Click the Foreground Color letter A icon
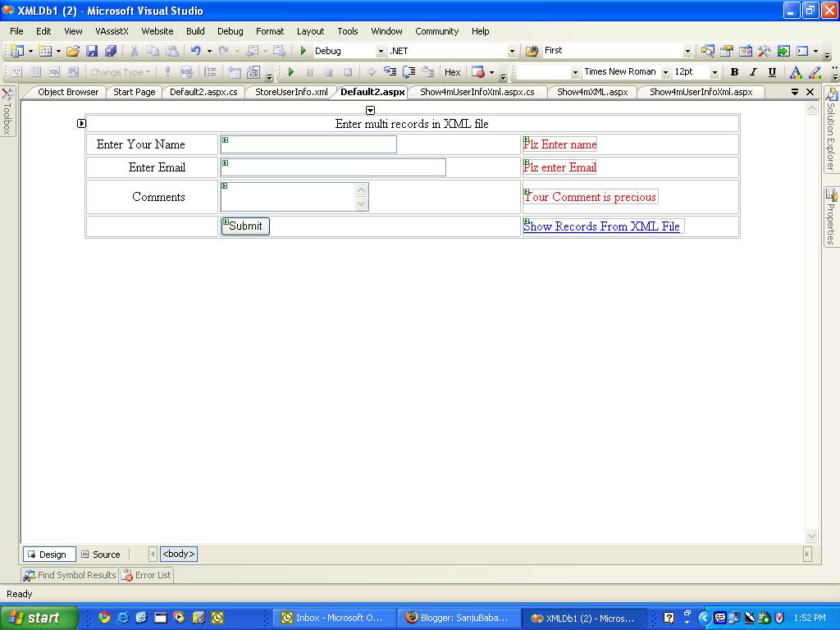This screenshot has width=840, height=630. coord(796,72)
